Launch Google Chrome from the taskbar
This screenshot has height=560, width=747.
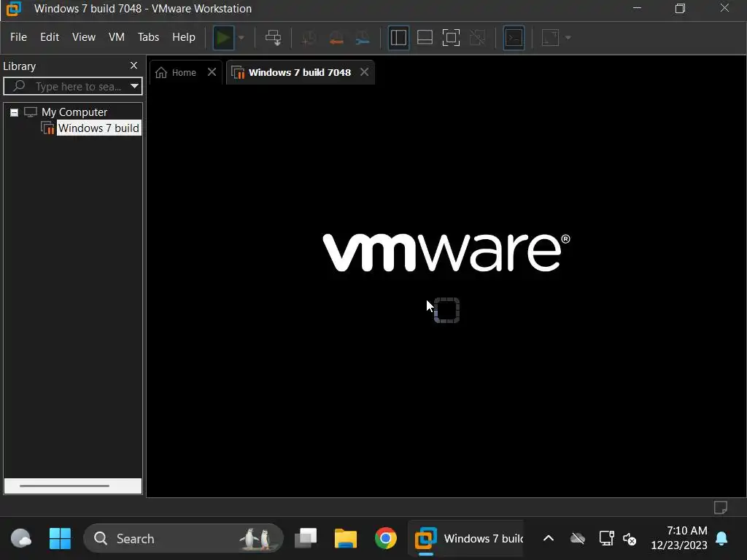click(385, 539)
